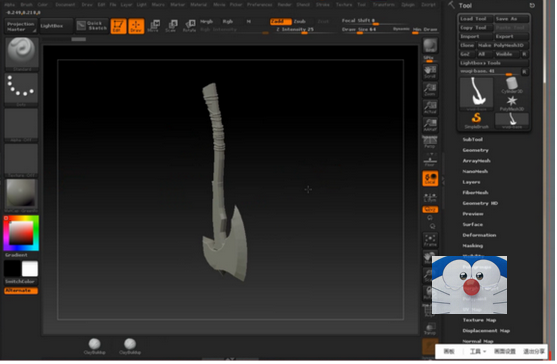Select the Scroll canvas tool
This screenshot has width=557, height=364.
click(430, 71)
